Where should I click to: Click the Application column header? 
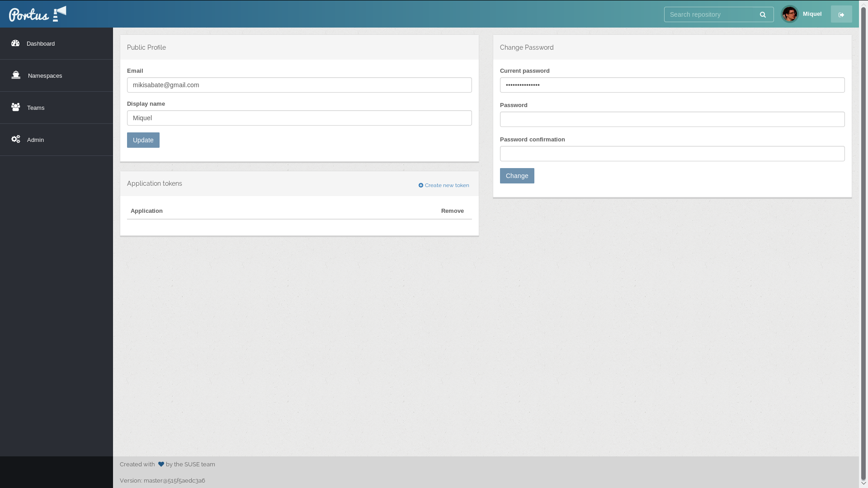(x=146, y=210)
